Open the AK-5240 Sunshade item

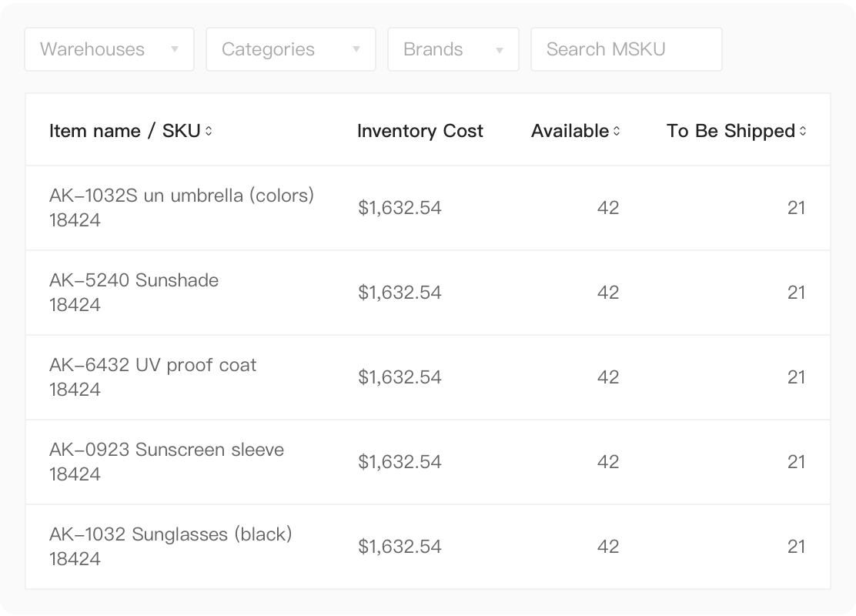133,280
